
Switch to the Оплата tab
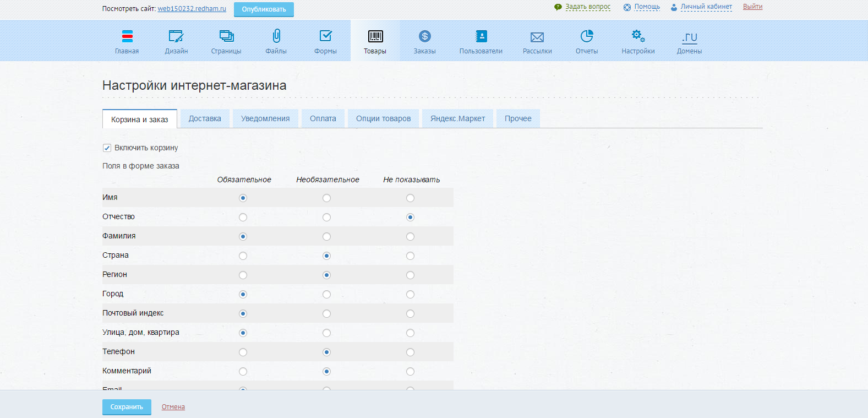[323, 118]
